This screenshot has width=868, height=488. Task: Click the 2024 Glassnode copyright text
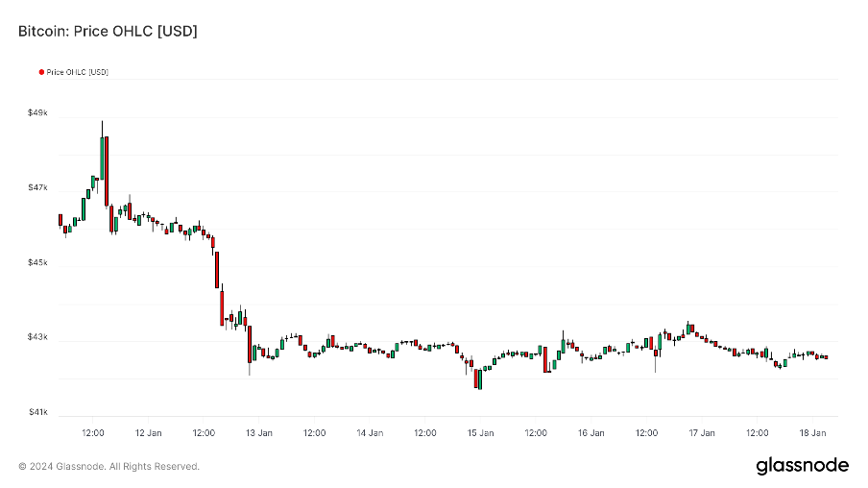coord(108,466)
